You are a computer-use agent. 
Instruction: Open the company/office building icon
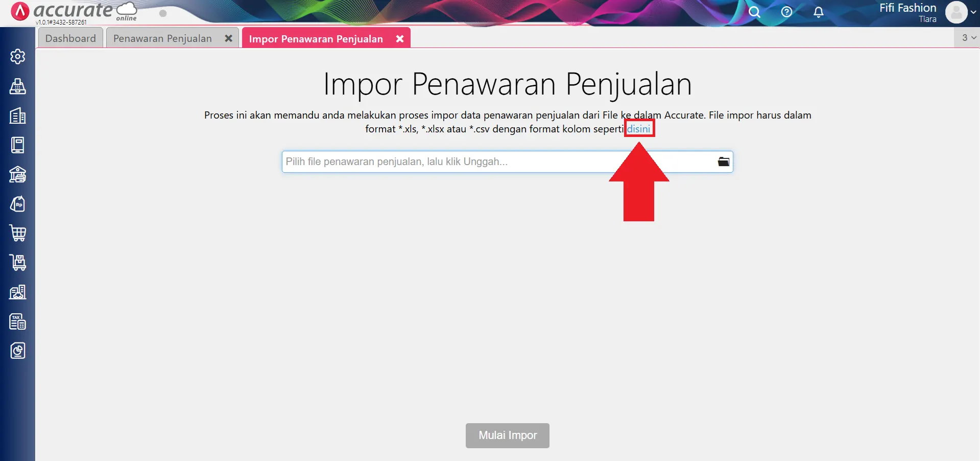18,116
